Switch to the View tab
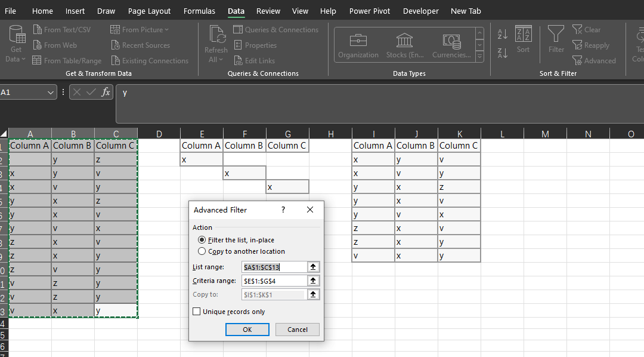Image resolution: width=644 pixels, height=357 pixels. pos(300,11)
